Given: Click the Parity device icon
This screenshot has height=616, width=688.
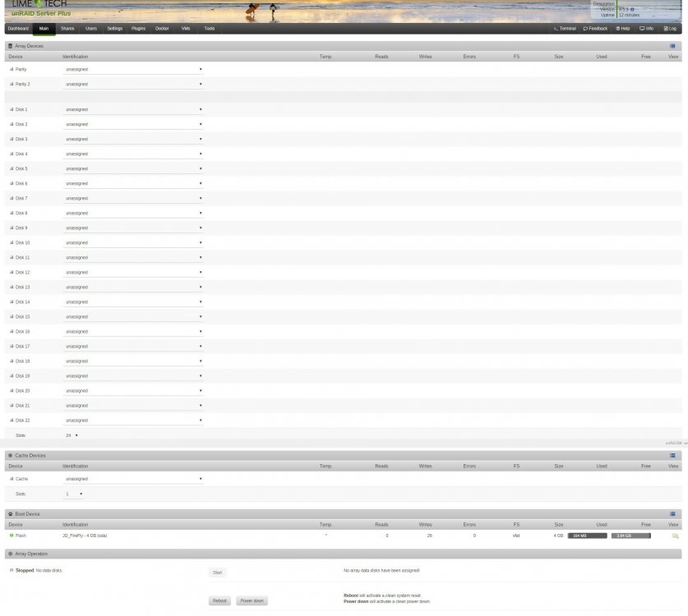Looking at the screenshot, I should coord(12,69).
